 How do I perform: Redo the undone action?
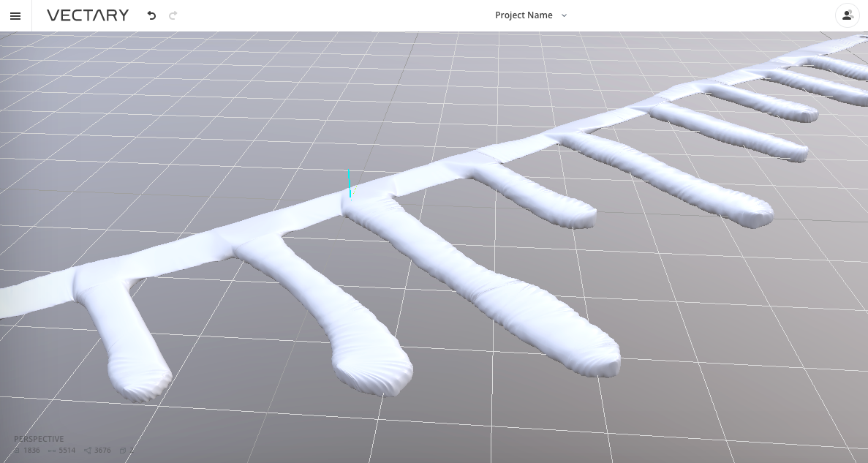[173, 15]
